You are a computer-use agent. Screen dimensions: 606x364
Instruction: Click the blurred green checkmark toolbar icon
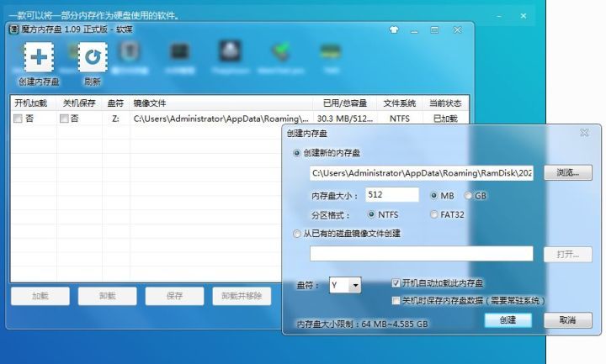[x=281, y=52]
